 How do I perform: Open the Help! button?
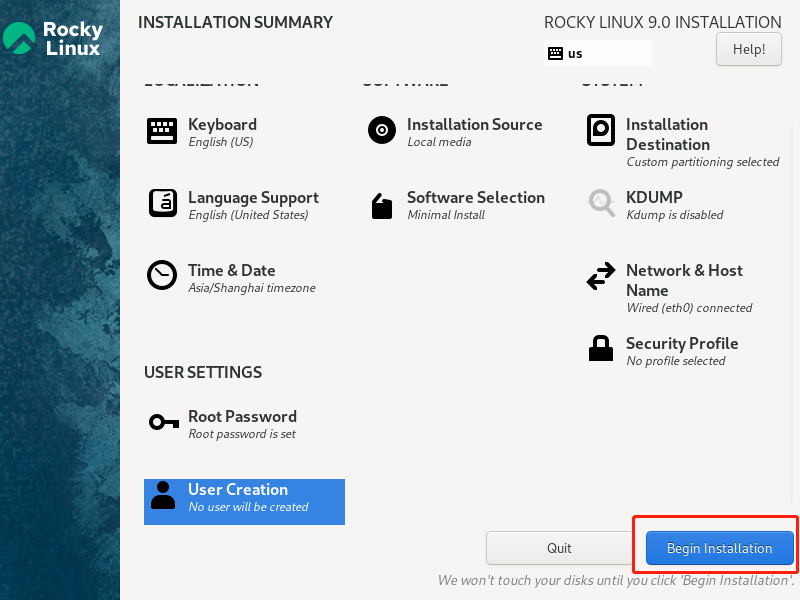point(748,49)
